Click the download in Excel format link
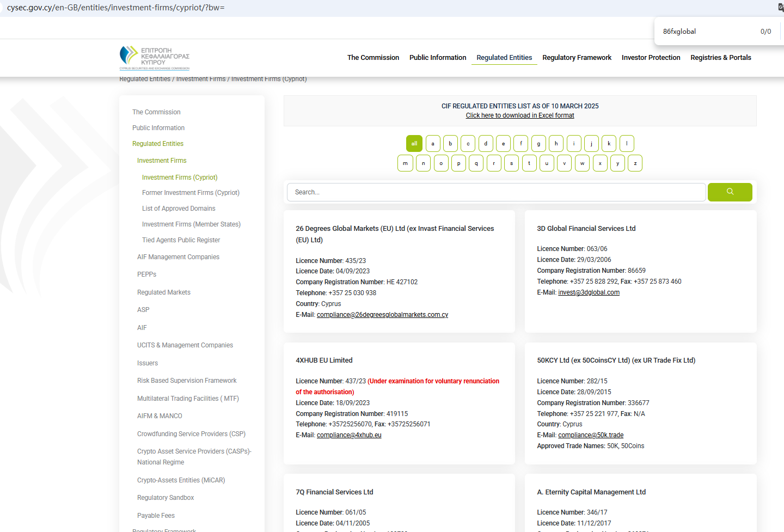 520,115
